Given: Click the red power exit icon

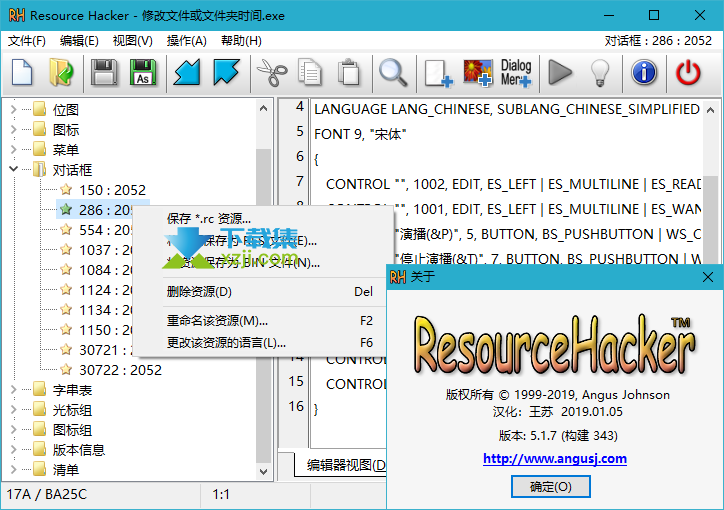Looking at the screenshot, I should (688, 72).
